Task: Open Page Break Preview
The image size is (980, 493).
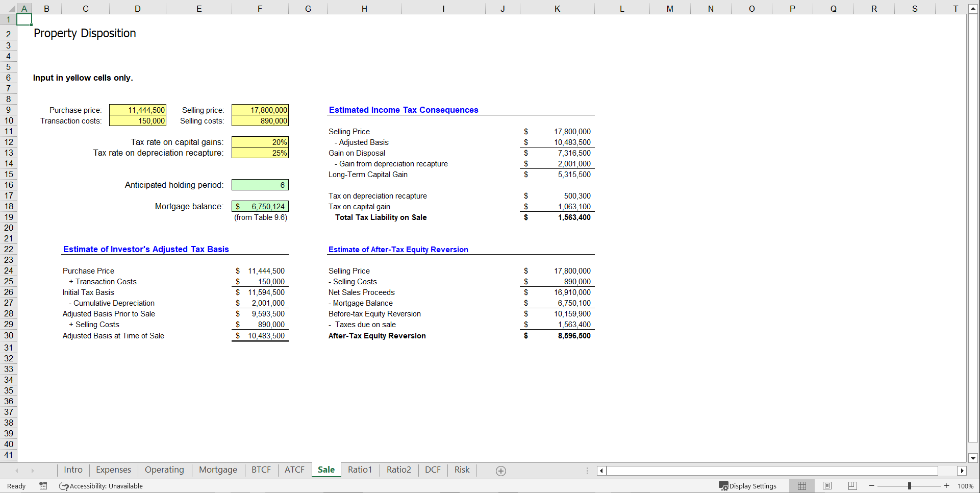Action: (x=852, y=485)
